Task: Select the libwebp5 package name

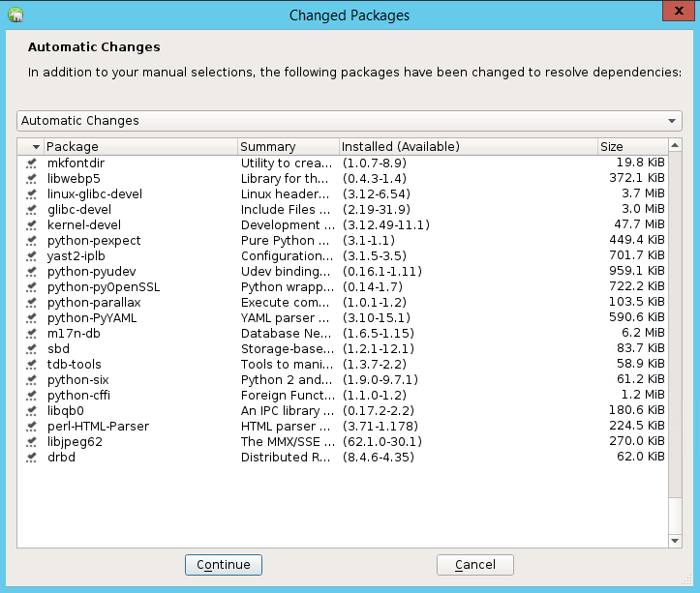Action: click(74, 179)
